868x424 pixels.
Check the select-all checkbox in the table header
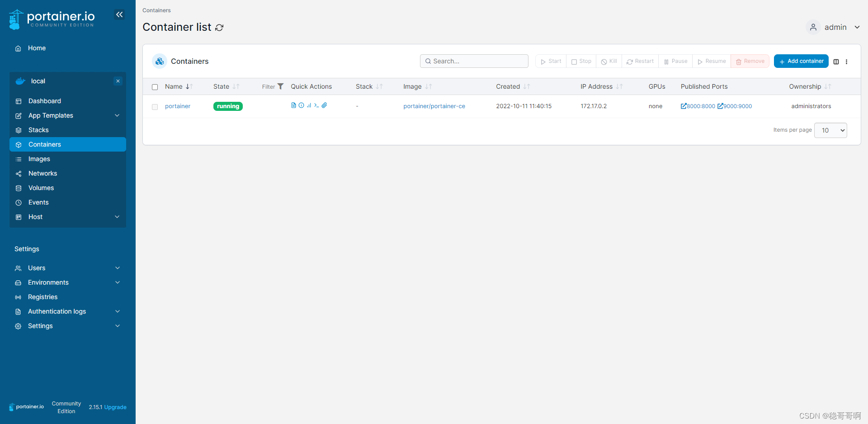tap(155, 87)
